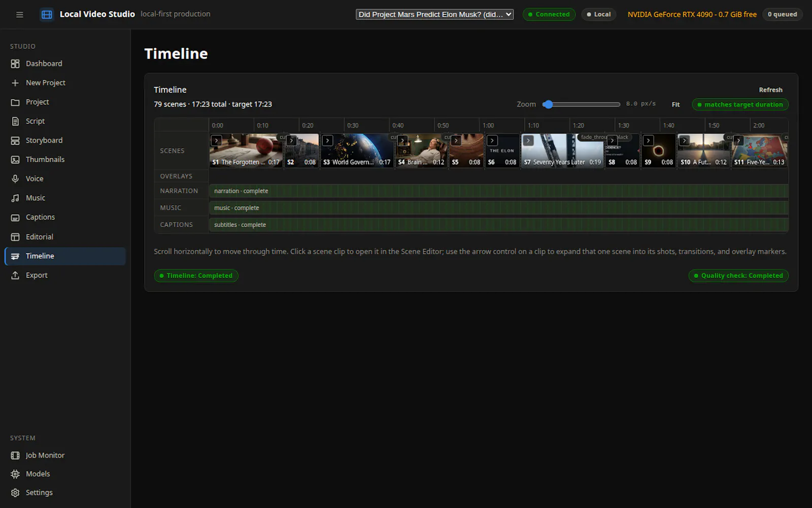Click the Settings gear icon
This screenshot has width=812, height=508.
point(15,493)
